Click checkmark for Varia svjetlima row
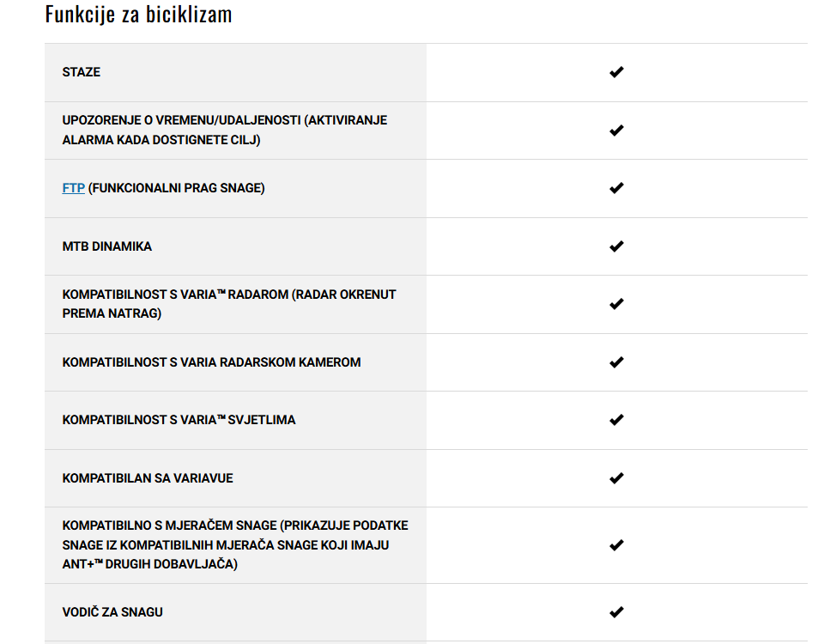The height and width of the screenshot is (644, 824). coord(616,420)
